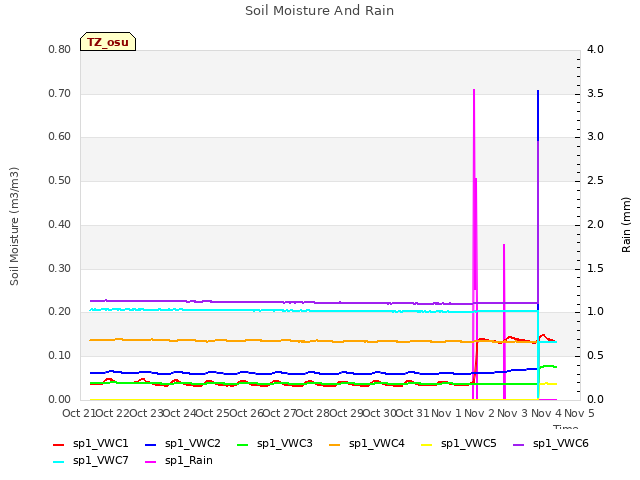Image resolution: width=640 pixels, height=480 pixels.
Task: Click the 0.20 left axis value
Action: [60, 312]
